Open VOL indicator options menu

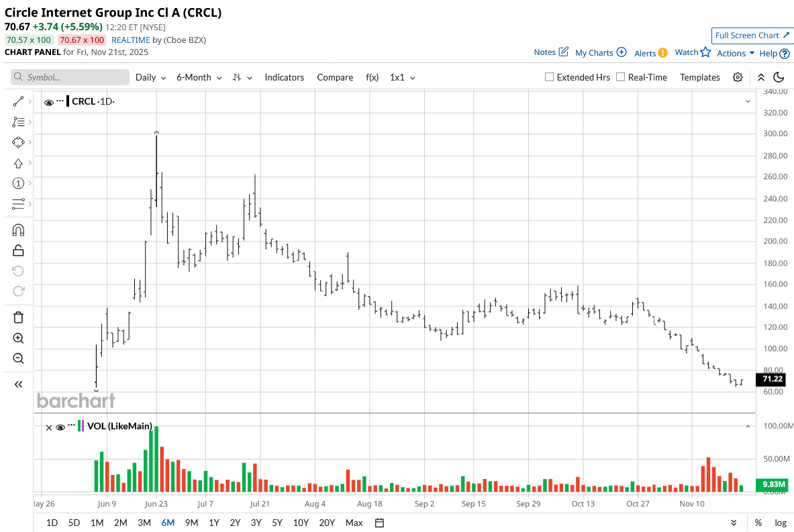[71, 425]
